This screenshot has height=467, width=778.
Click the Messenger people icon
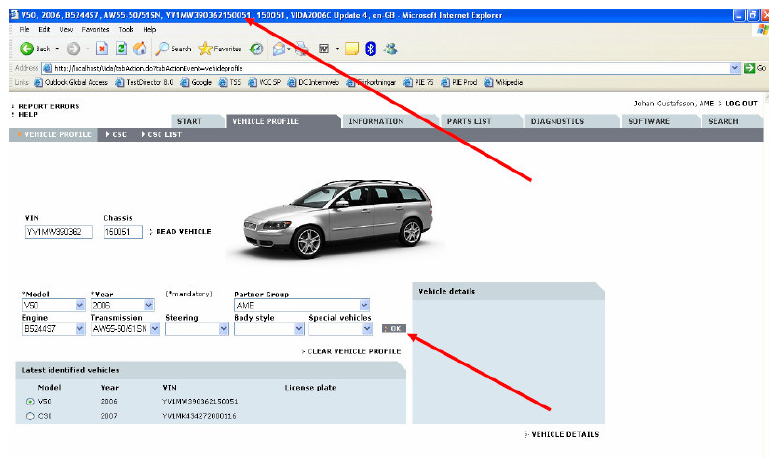pyautogui.click(x=391, y=48)
